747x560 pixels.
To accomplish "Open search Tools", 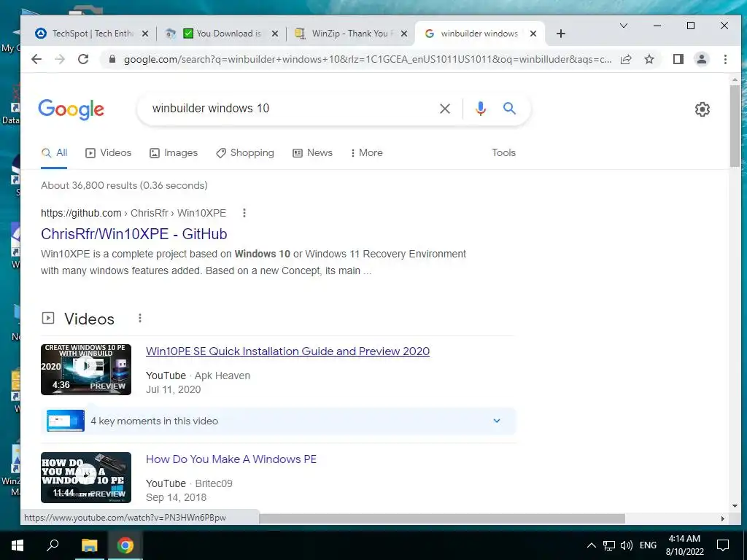I will pyautogui.click(x=503, y=153).
